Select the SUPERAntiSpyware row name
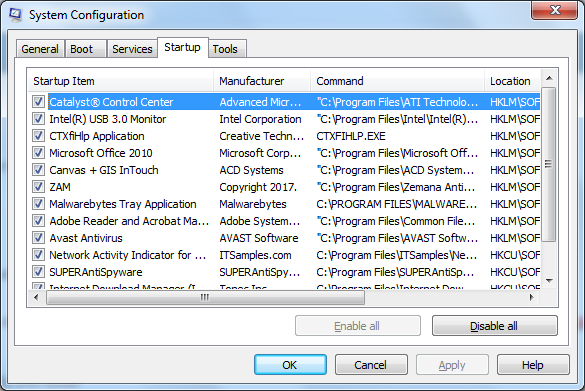The height and width of the screenshot is (391, 585). [96, 272]
